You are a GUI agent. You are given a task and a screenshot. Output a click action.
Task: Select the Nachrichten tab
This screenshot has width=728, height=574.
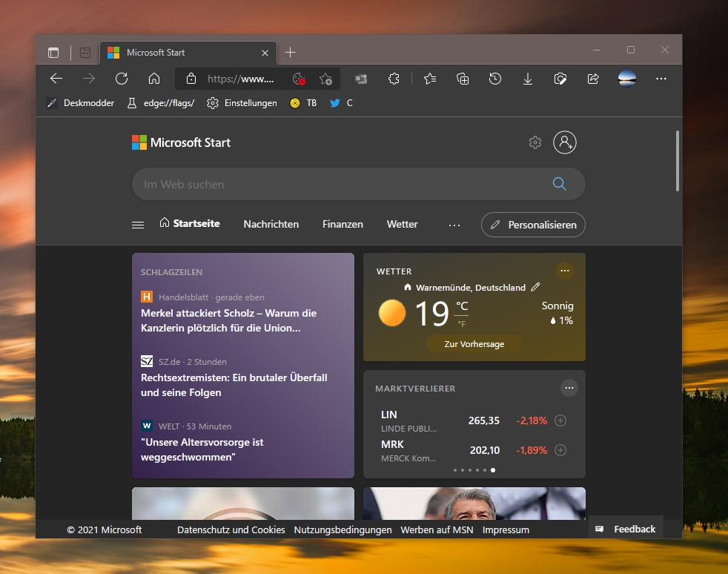pos(271,224)
